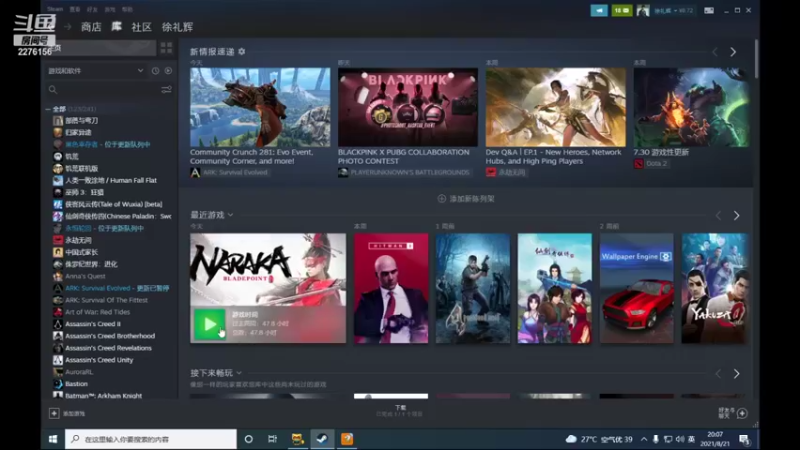Click 添加游戏 add a game label
The height and width of the screenshot is (450, 800).
click(74, 414)
